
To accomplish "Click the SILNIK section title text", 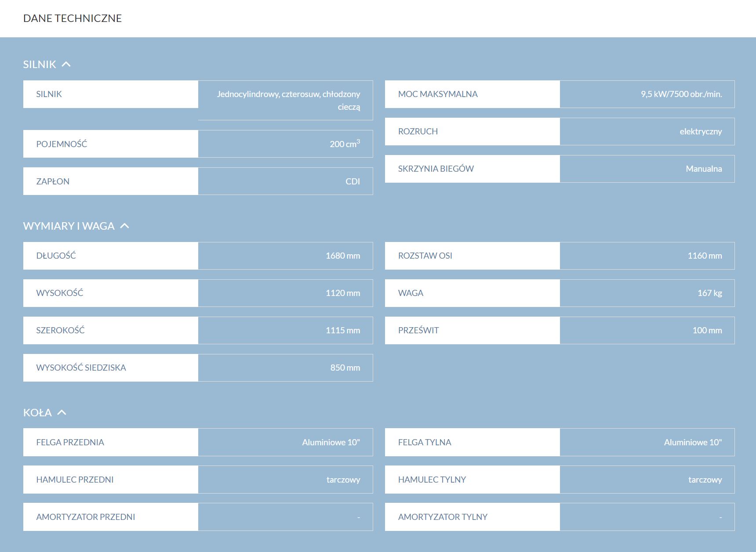I will coord(40,65).
